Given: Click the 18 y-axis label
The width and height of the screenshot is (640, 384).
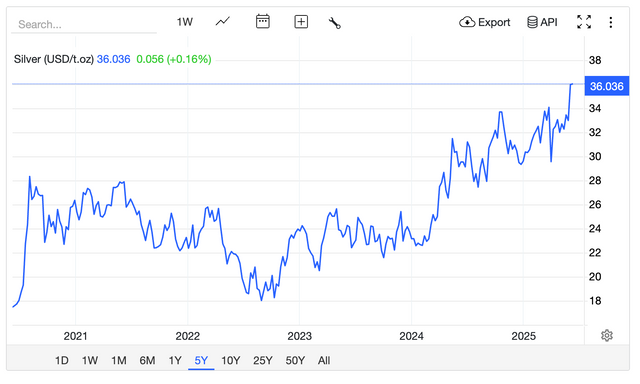Looking at the screenshot, I should point(595,301).
